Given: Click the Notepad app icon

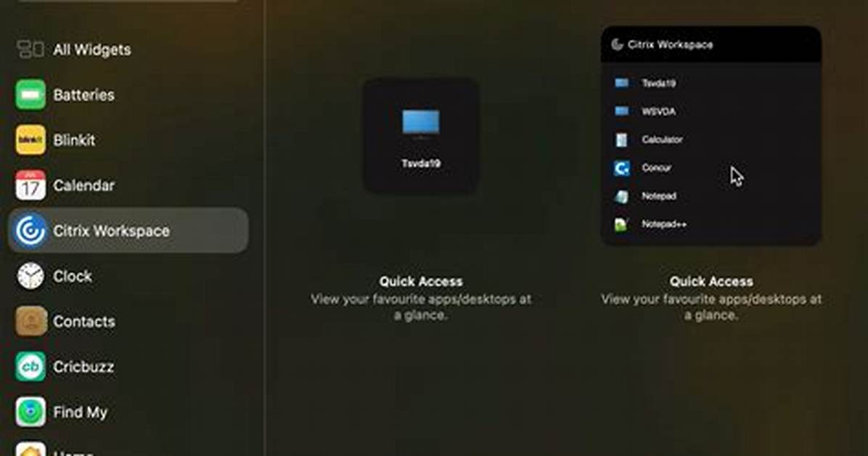Looking at the screenshot, I should [622, 196].
